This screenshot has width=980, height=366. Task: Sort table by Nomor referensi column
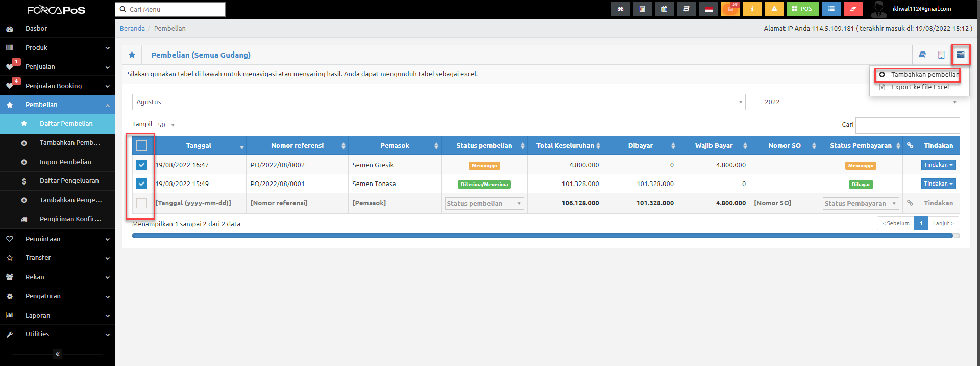coord(297,146)
